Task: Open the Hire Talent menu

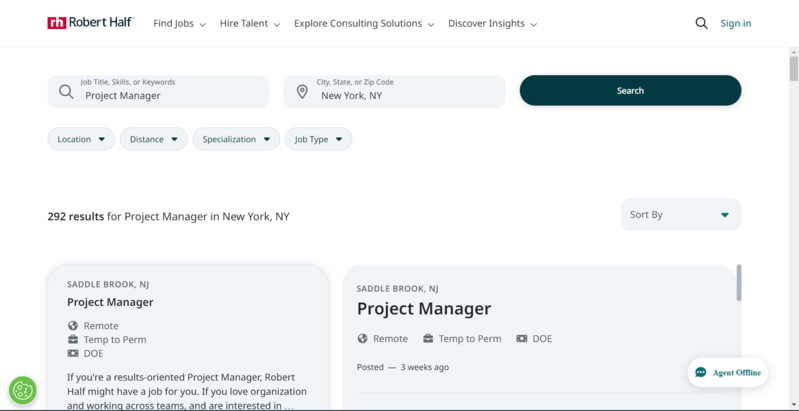Action: pyautogui.click(x=250, y=23)
